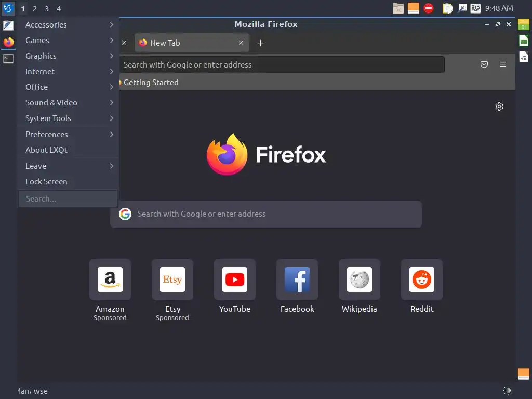Expand the Preferences submenu arrow
The height and width of the screenshot is (399, 532).
tap(112, 135)
